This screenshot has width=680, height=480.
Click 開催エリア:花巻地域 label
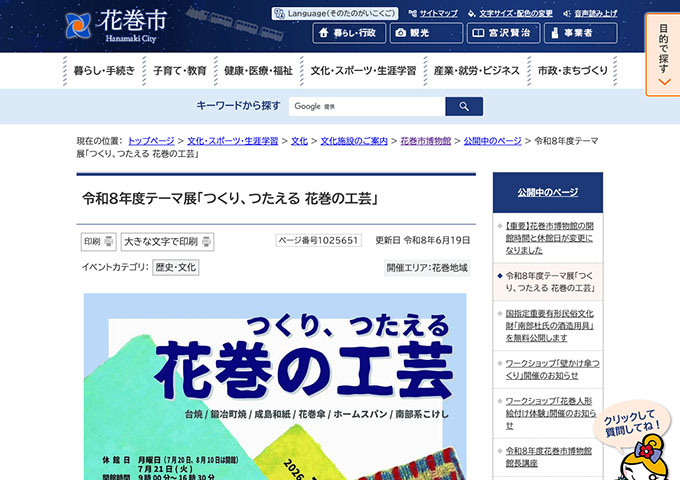(427, 268)
